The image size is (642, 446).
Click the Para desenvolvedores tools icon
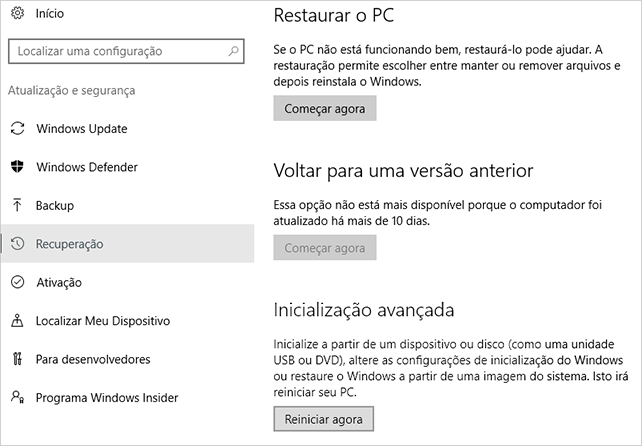(17, 359)
